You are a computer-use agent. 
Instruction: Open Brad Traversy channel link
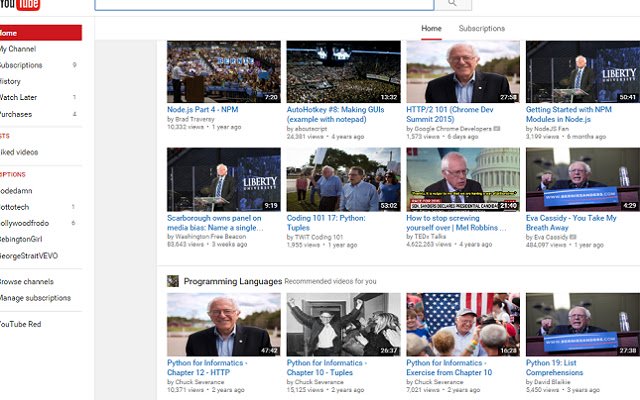pos(194,119)
